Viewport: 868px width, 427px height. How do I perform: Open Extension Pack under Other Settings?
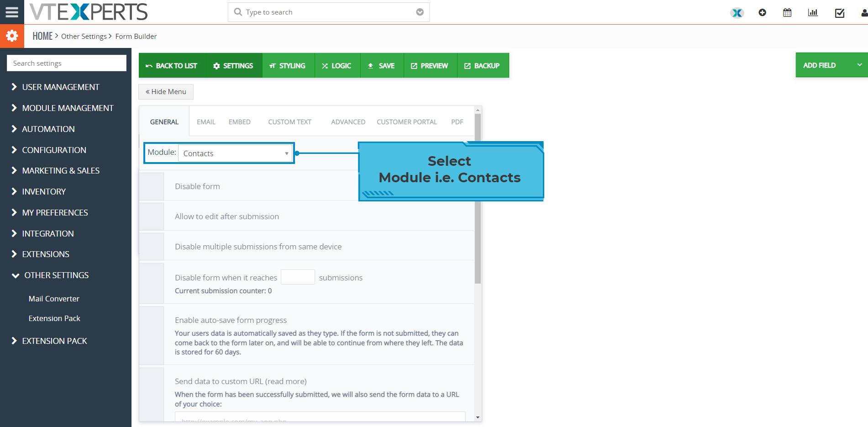coord(54,318)
